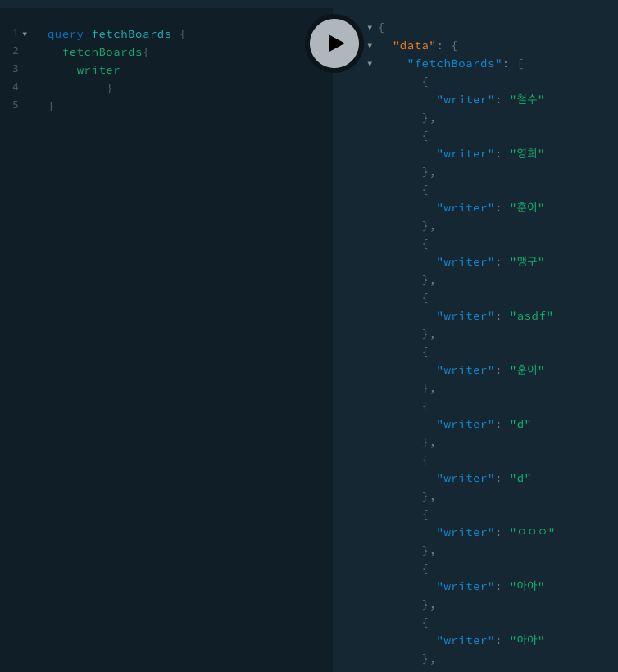Place cursor on the fetchBoards operation name on line 1
The width and height of the screenshot is (618, 672).
[x=131, y=34]
